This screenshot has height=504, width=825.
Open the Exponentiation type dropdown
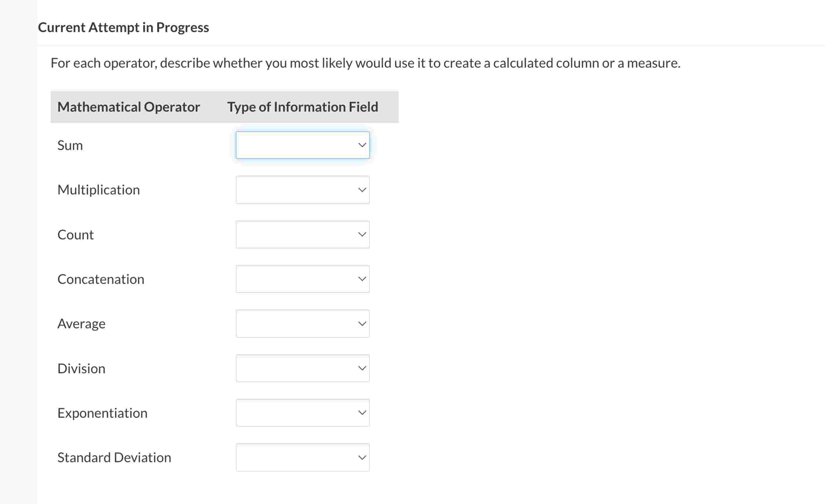tap(302, 413)
